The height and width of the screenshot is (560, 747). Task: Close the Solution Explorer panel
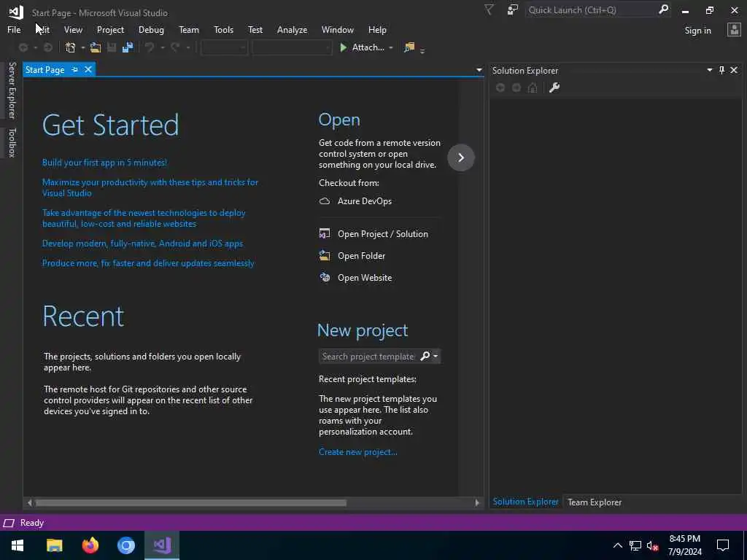click(x=734, y=70)
